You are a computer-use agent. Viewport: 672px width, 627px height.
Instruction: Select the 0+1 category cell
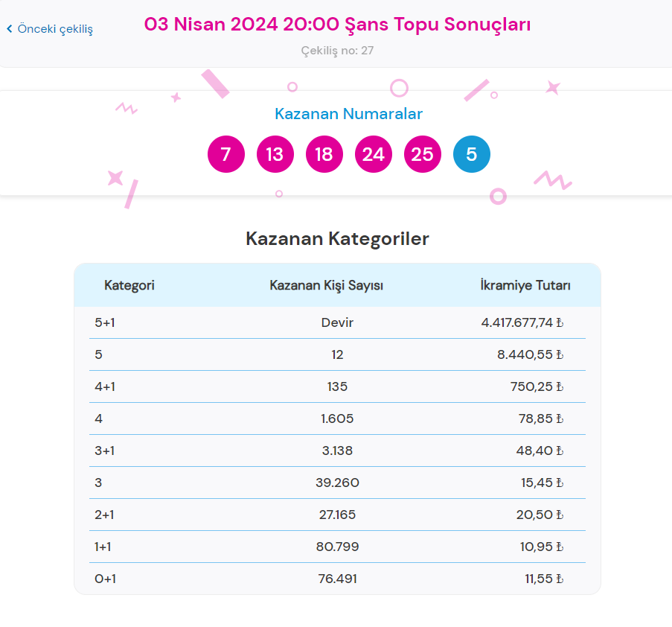pos(105,578)
